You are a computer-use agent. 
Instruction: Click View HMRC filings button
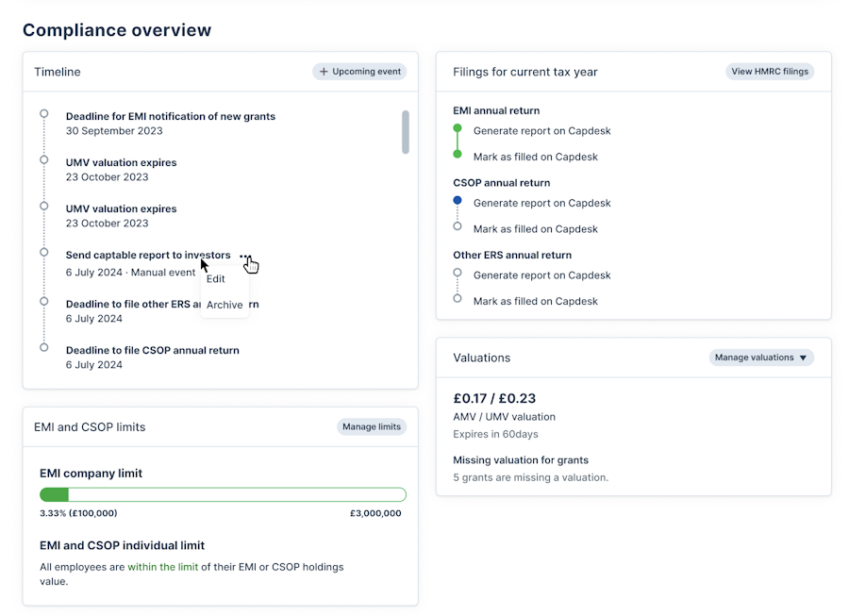[770, 72]
